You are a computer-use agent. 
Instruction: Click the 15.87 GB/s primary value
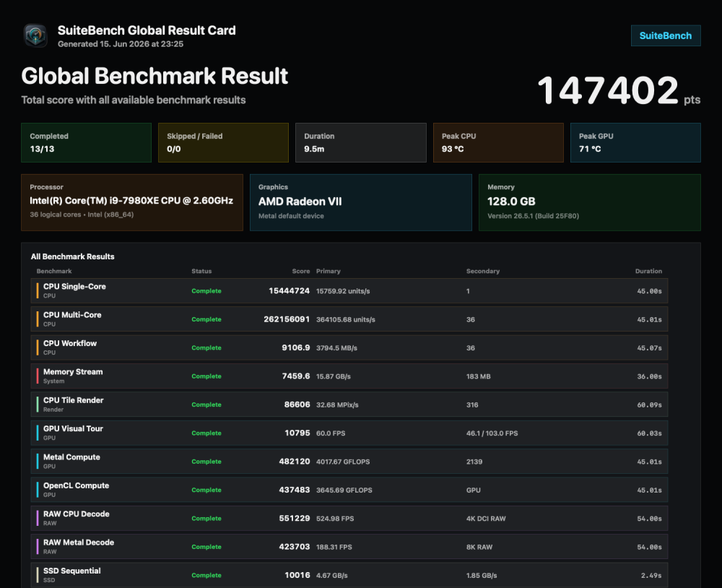coord(334,376)
